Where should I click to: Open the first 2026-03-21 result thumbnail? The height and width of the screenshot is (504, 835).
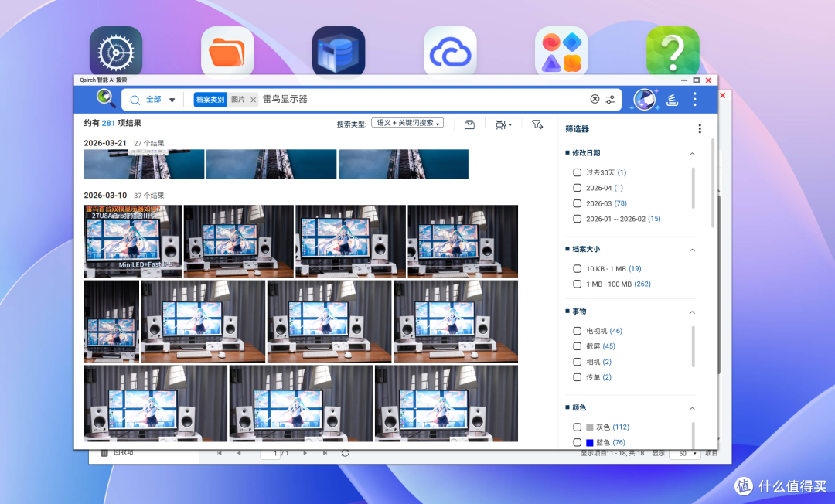click(144, 164)
